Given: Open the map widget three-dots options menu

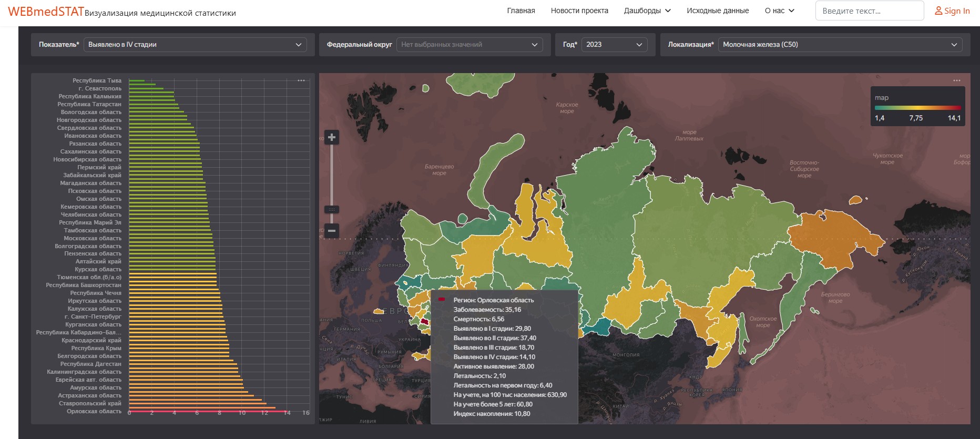Looking at the screenshot, I should pos(956,80).
